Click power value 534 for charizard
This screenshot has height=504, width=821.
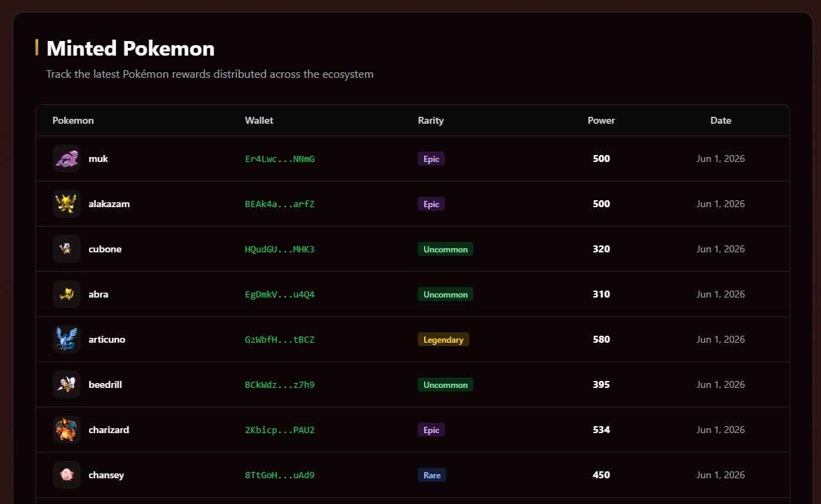[601, 430]
